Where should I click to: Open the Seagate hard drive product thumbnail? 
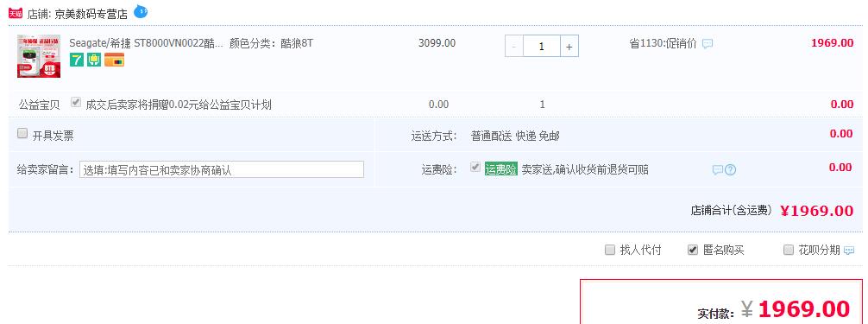(x=39, y=56)
